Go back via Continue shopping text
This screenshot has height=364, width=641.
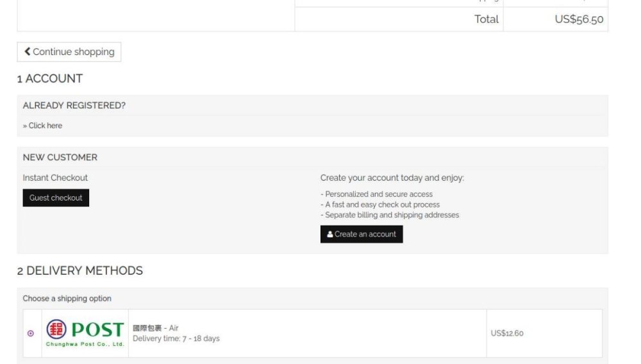click(x=74, y=52)
